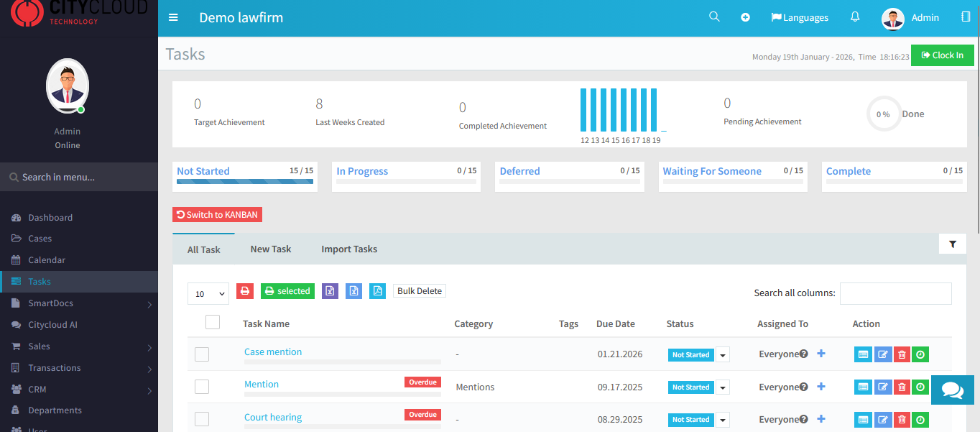
Task: Start timer for Case mention task
Action: (x=920, y=354)
